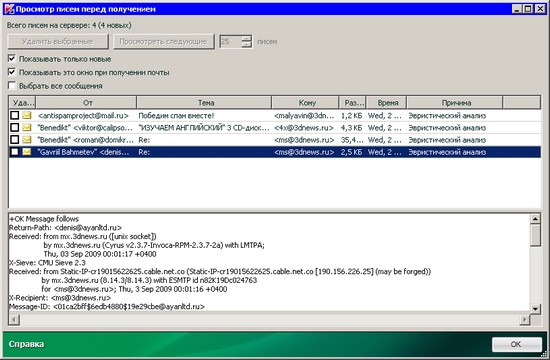This screenshot has width=550, height=360.
Task: Click the message count input field
Action: [230, 41]
